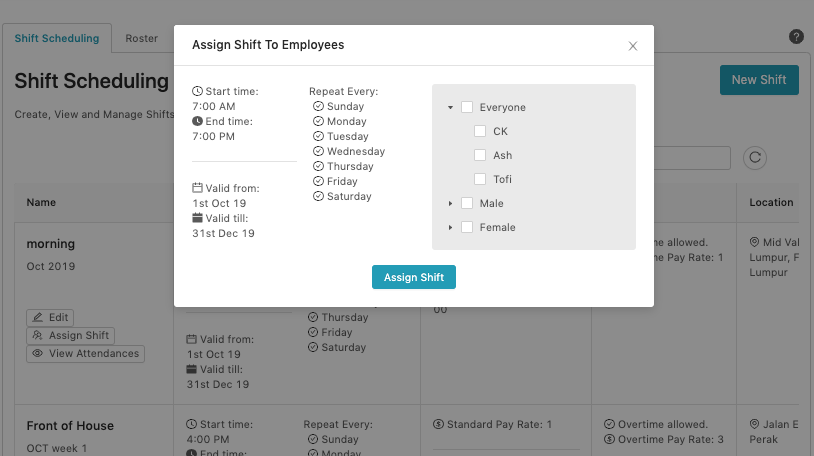The width and height of the screenshot is (814, 456).
Task: Click the Tuesday check icon in dialog
Action: tap(318, 137)
